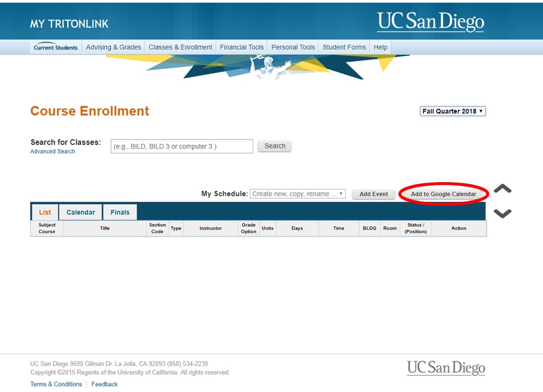Switch to the Calendar view tab
Screen dimensions: 543x392
tap(80, 212)
